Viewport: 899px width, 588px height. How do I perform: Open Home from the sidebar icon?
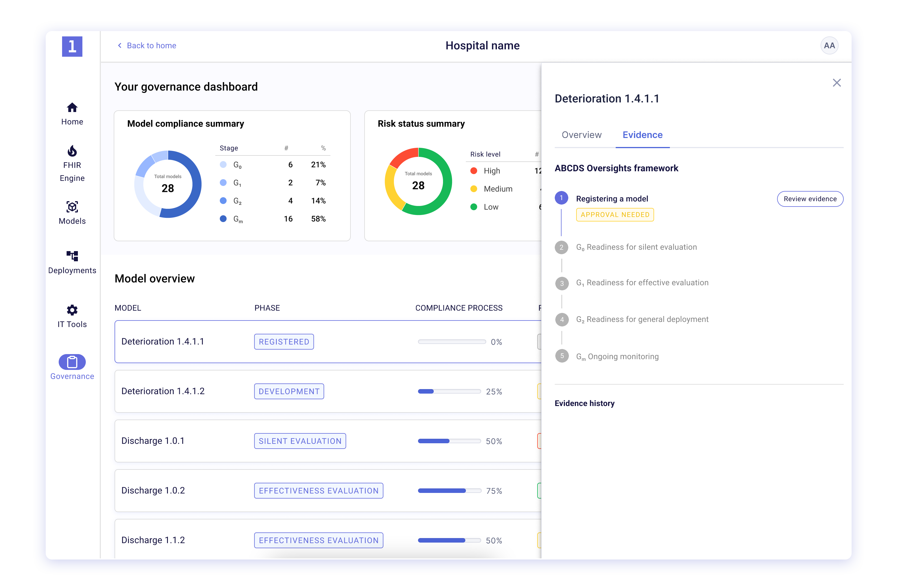(x=72, y=108)
